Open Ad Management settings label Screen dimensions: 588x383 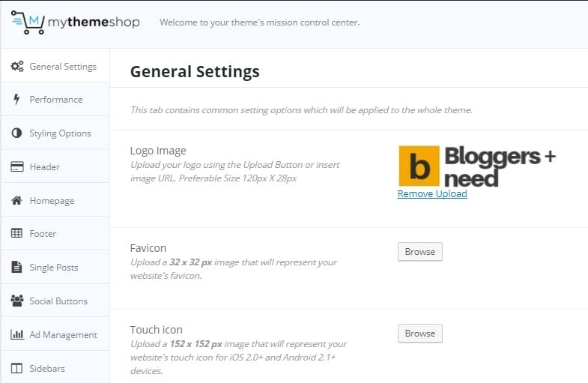(x=64, y=334)
